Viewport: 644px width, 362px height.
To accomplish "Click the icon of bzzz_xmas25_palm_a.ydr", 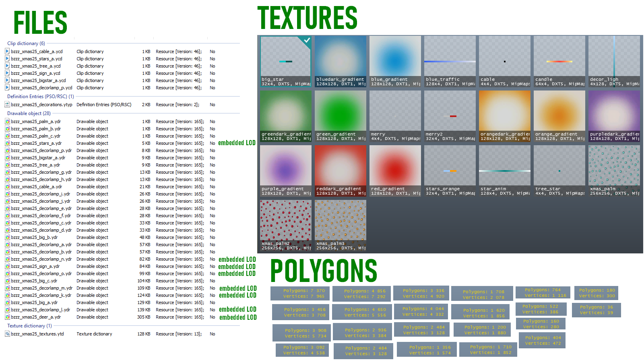I will (x=7, y=121).
